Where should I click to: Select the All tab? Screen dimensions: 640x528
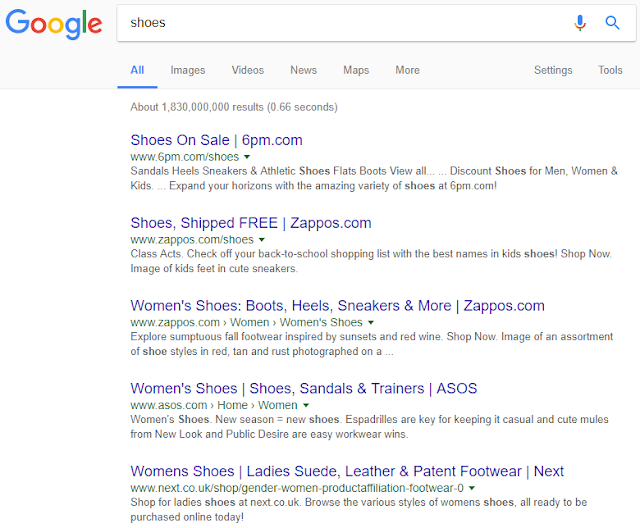coord(137,70)
